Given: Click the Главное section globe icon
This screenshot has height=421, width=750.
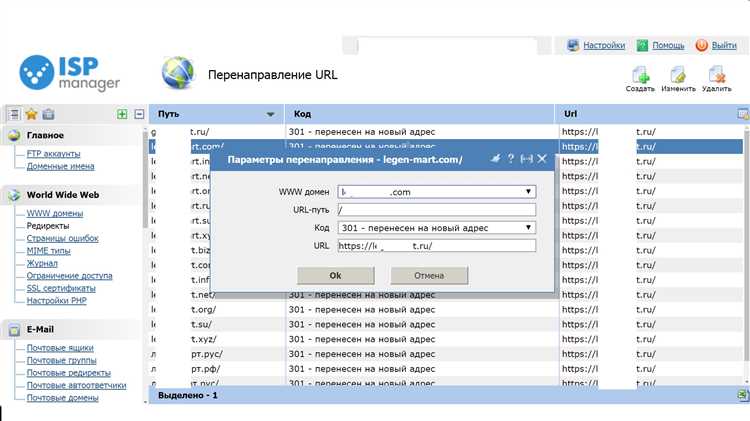Looking at the screenshot, I should tap(14, 135).
